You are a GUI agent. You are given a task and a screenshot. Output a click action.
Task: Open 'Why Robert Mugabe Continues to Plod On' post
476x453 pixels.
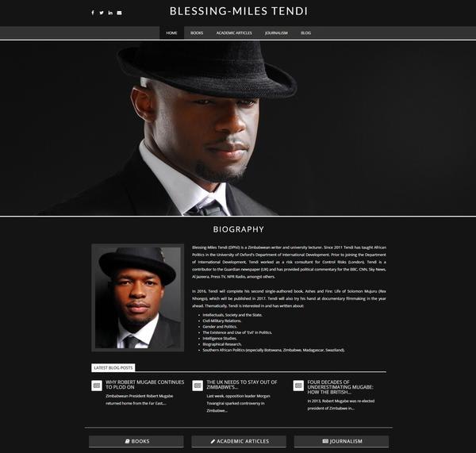point(145,385)
